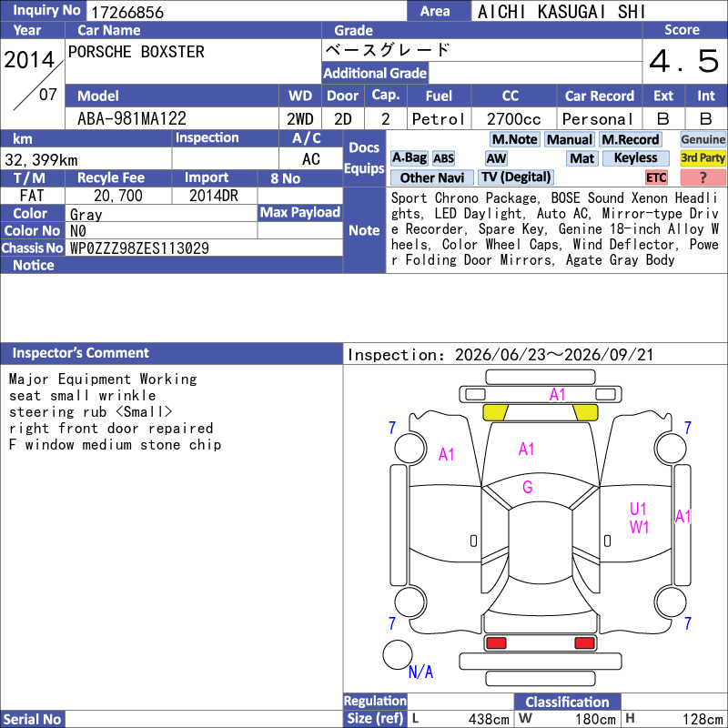Screen dimensions: 728x728
Task: Click the red ETC badge
Action: click(656, 177)
